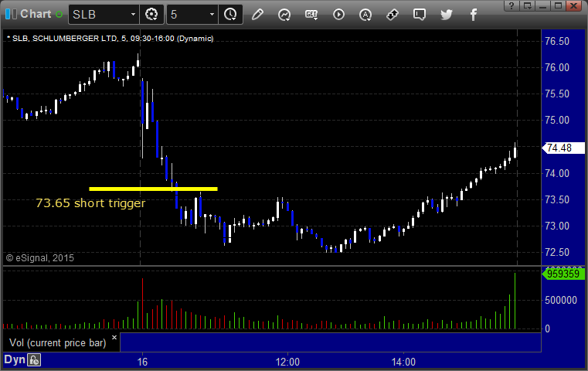Click the chart title 'SLB, SCHLUMBERGER LTD' text
This screenshot has width=588, height=371.
[x=64, y=39]
